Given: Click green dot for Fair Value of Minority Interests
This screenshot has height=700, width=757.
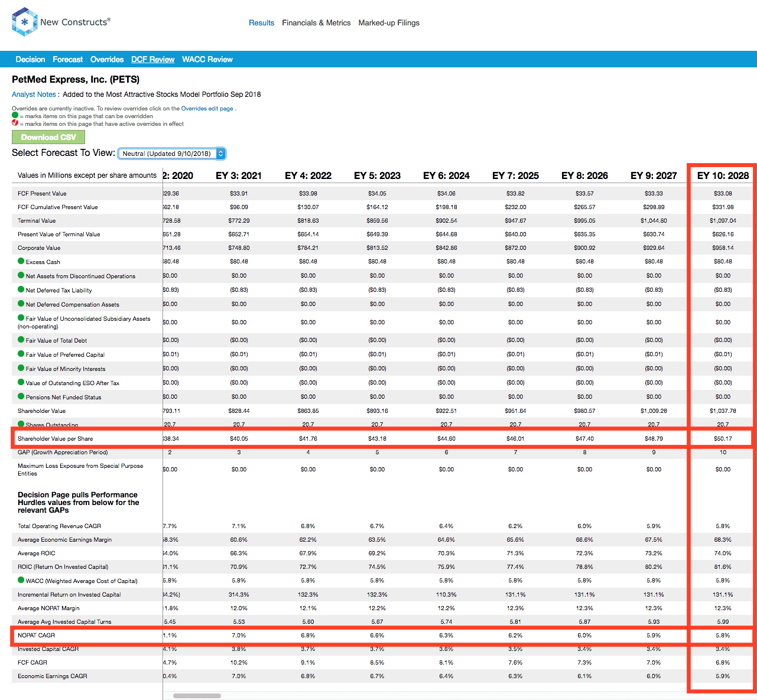Looking at the screenshot, I should click(21, 368).
